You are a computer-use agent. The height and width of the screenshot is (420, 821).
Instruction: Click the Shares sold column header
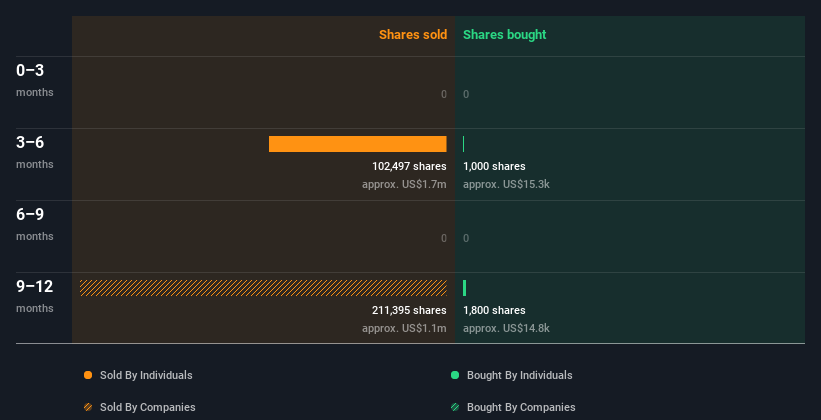pos(413,35)
